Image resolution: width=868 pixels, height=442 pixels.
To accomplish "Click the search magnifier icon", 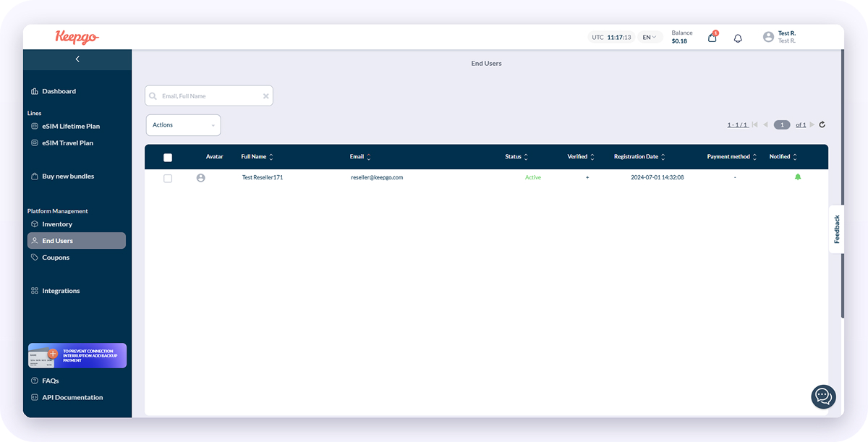I will pyautogui.click(x=153, y=95).
